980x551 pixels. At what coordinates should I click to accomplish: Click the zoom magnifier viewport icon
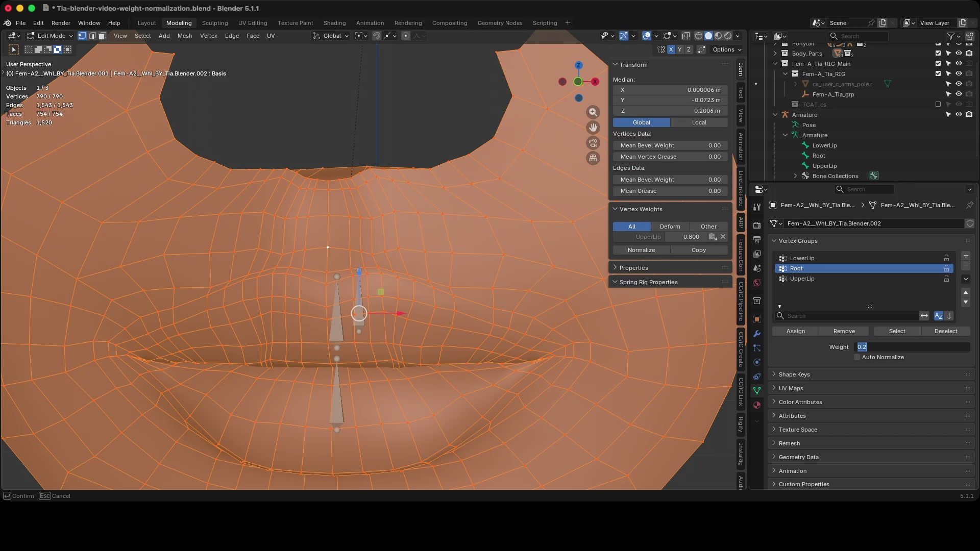click(593, 112)
